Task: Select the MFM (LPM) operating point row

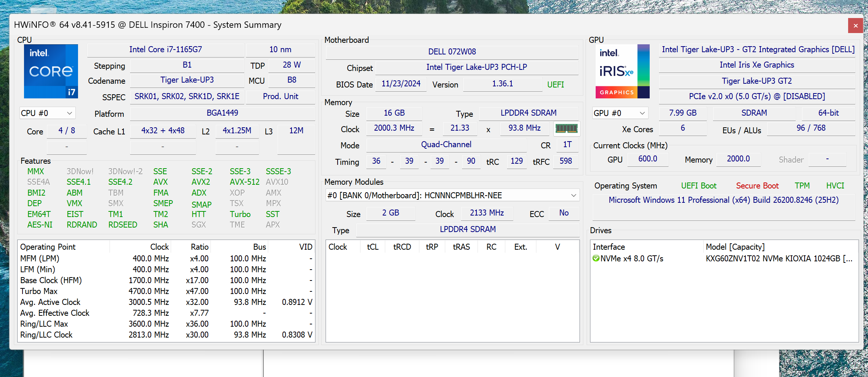Action: [x=166, y=258]
